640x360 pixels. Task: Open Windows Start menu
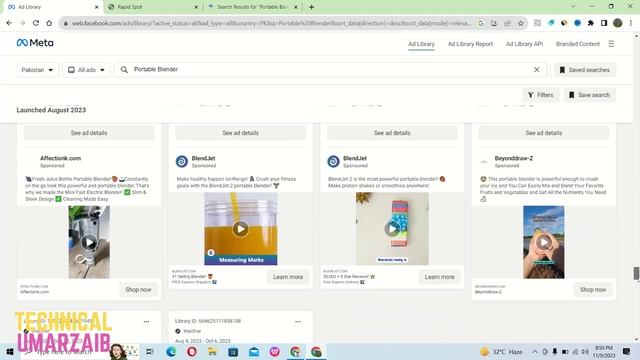pos(10,351)
